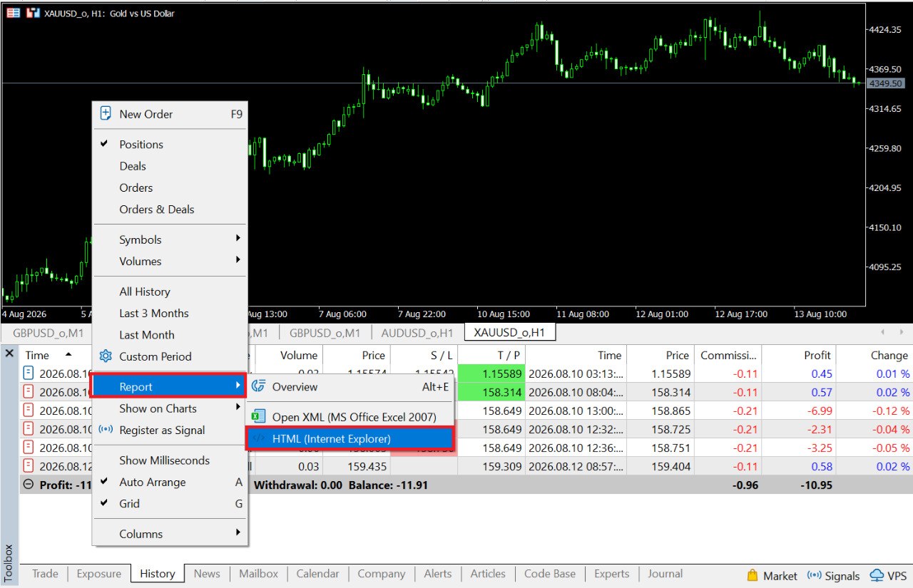Click the chart window icon at top left
Image resolution: width=913 pixels, height=588 pixels.
coord(13,13)
